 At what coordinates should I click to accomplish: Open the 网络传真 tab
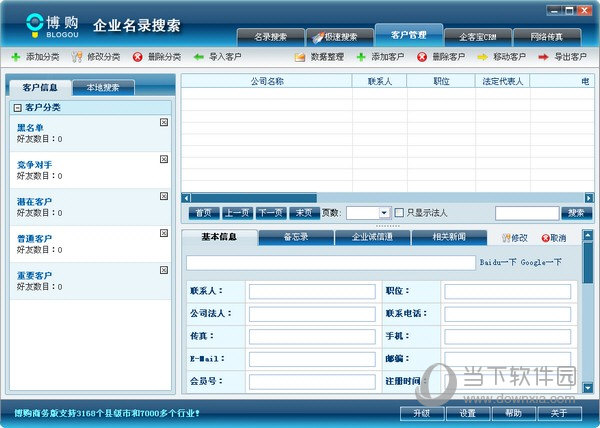tap(547, 37)
